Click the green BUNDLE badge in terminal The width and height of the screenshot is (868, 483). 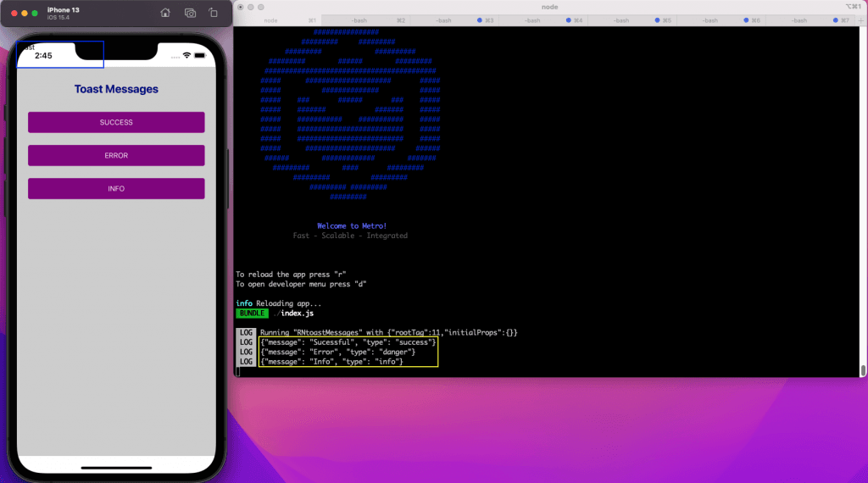click(252, 314)
